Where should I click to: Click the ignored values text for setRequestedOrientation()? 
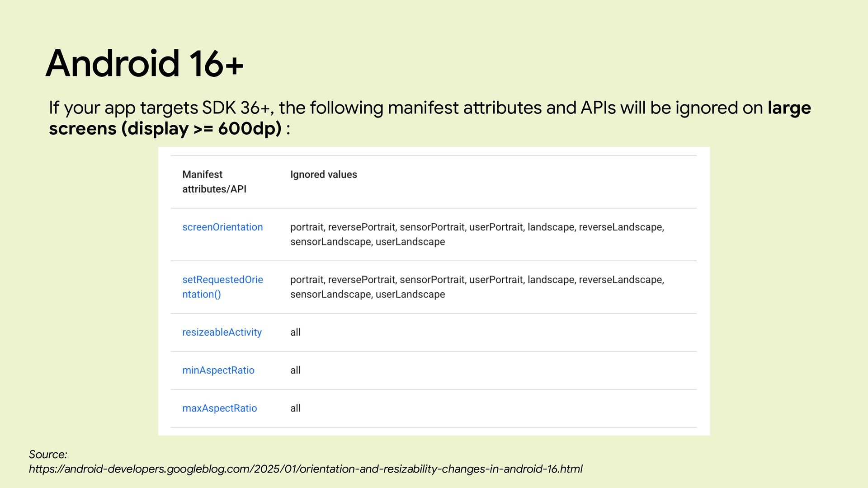click(476, 280)
